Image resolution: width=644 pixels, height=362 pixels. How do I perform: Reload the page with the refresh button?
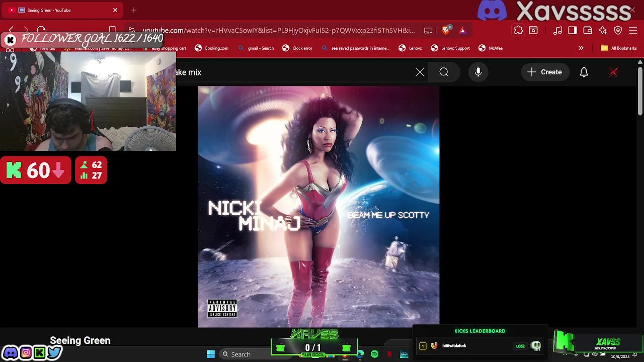(41, 30)
